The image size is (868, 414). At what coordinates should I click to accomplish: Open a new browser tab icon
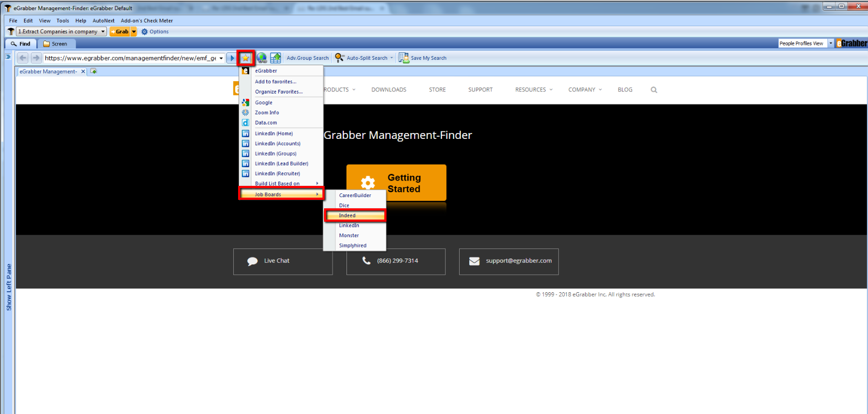(93, 71)
